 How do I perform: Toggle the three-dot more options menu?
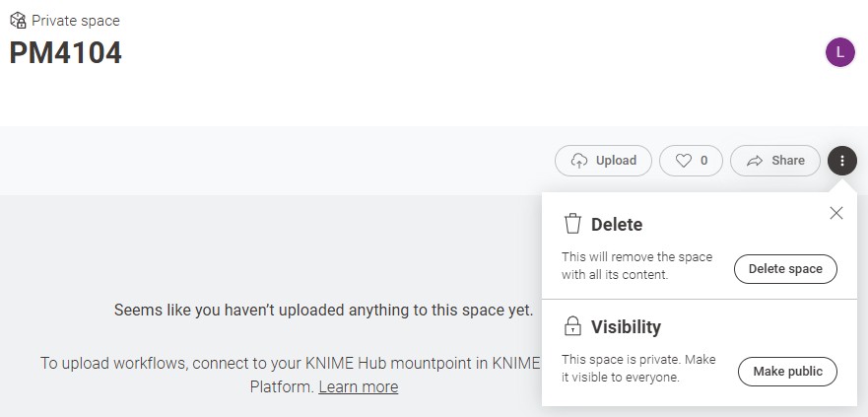tap(842, 161)
